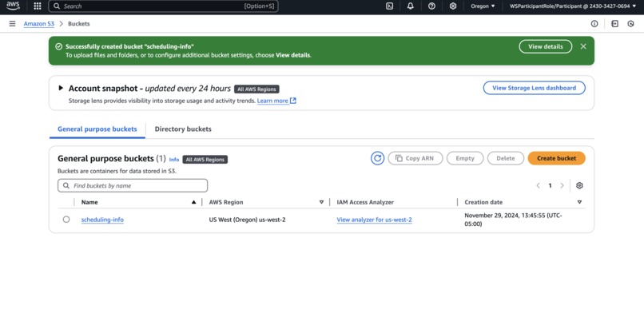
Task: Click the Empty button
Action: (x=465, y=158)
